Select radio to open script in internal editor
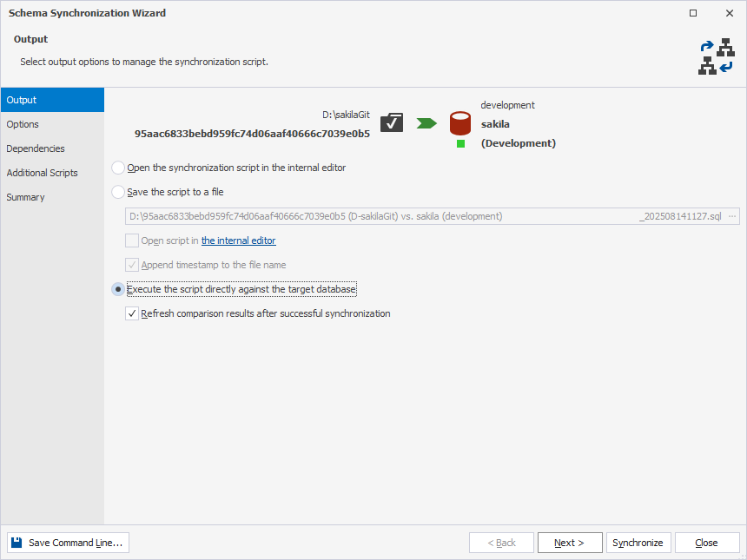Image resolution: width=747 pixels, height=560 pixels. 117,168
